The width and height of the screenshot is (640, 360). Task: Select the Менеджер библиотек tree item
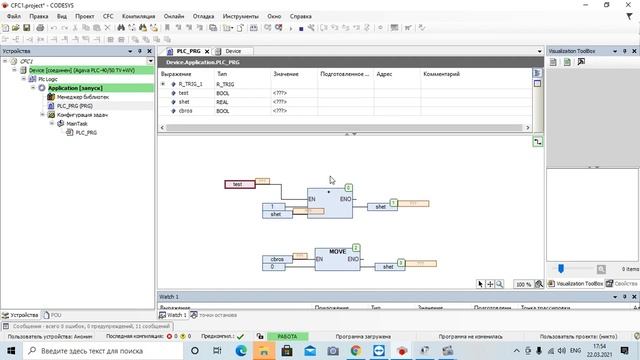pyautogui.click(x=82, y=97)
